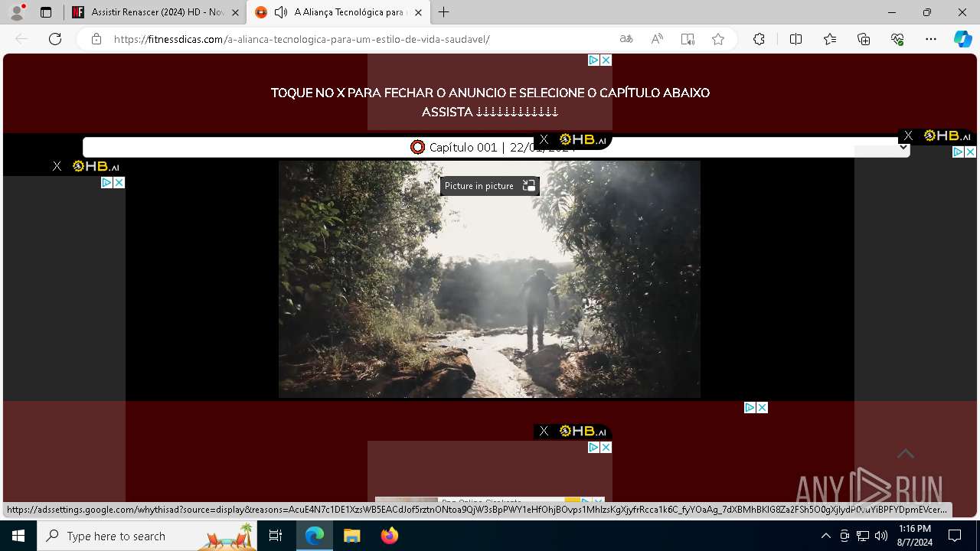Click the Picture in picture button
The image size is (980, 551).
tap(490, 186)
